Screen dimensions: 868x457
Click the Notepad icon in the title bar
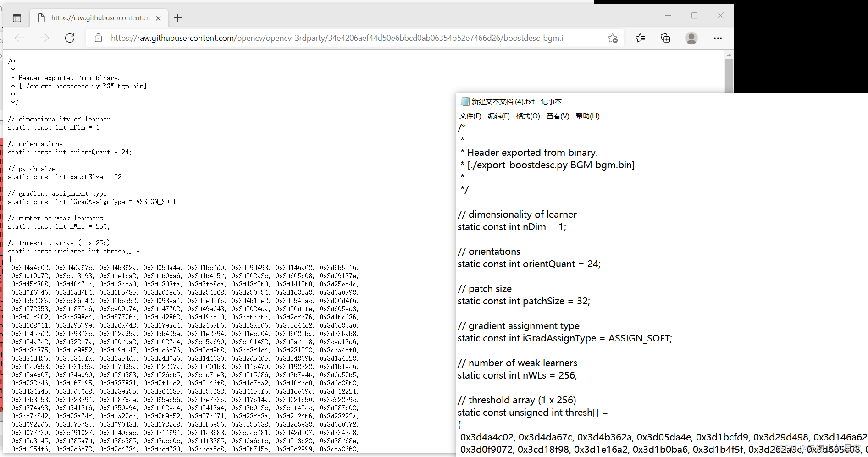pyautogui.click(x=464, y=101)
